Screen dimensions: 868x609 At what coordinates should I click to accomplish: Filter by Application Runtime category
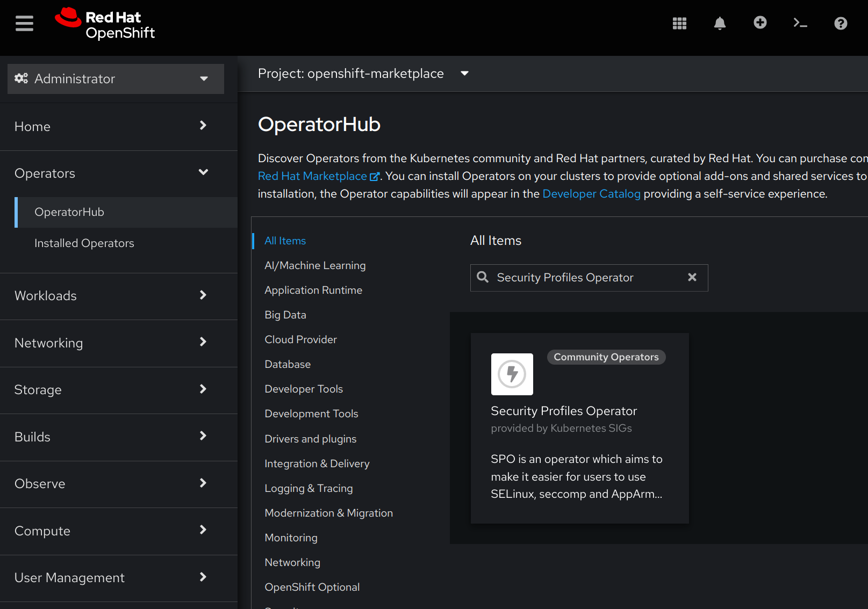point(313,290)
